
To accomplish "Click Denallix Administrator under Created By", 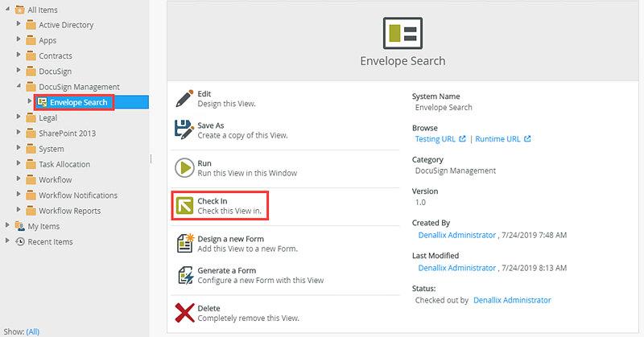I will click(457, 235).
